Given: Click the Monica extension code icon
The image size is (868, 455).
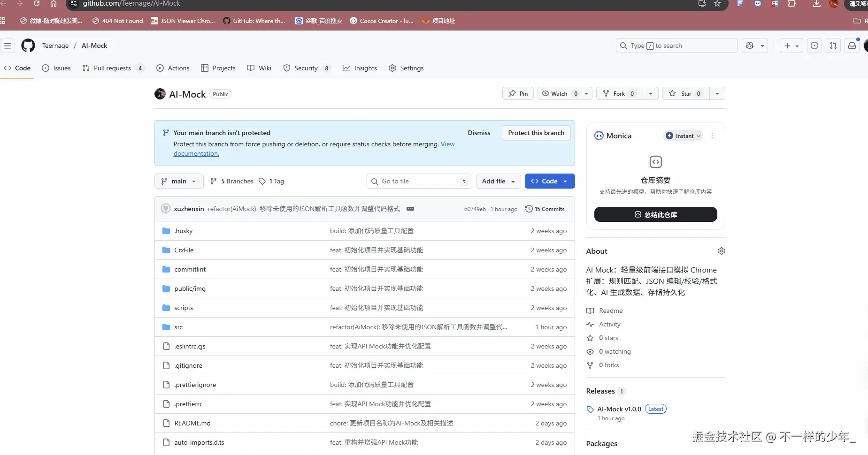Looking at the screenshot, I should click(x=655, y=161).
